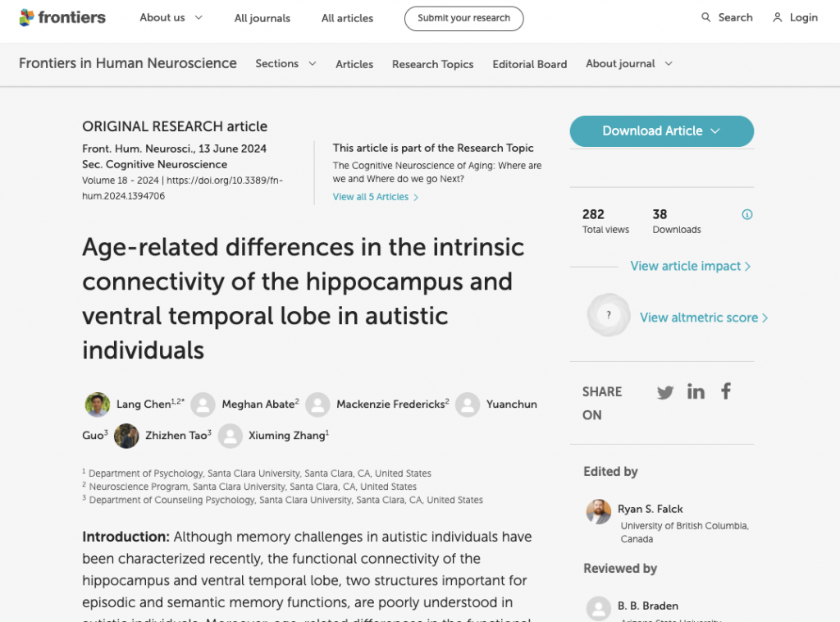Open Frontiers in Human Neuroscience journal home

coord(127,63)
